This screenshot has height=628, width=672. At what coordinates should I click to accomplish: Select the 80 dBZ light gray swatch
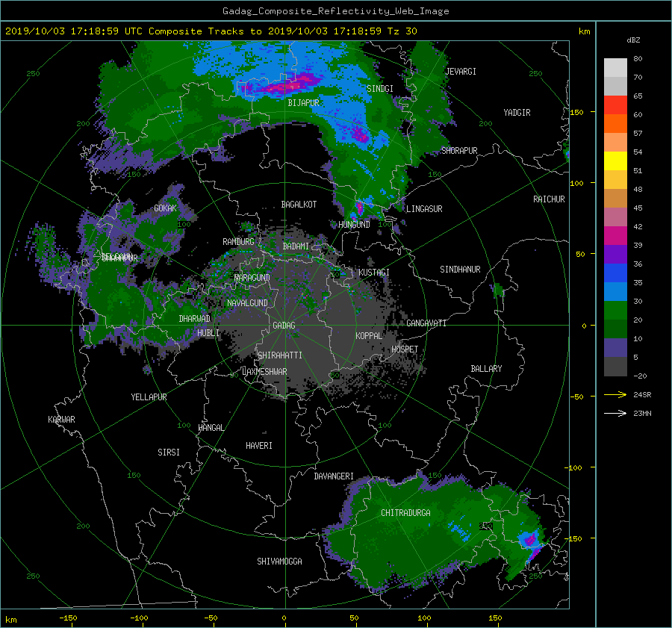tap(615, 67)
